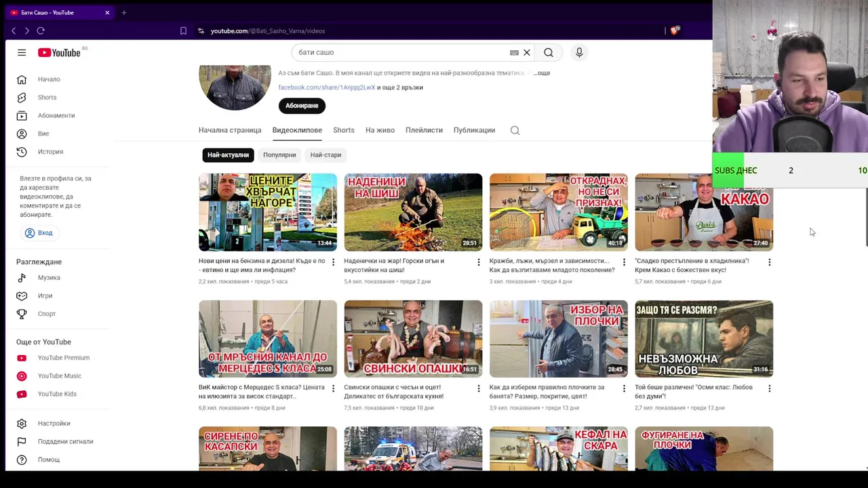Click the YouTube logo
The height and width of the screenshot is (488, 868).
pos(60,52)
